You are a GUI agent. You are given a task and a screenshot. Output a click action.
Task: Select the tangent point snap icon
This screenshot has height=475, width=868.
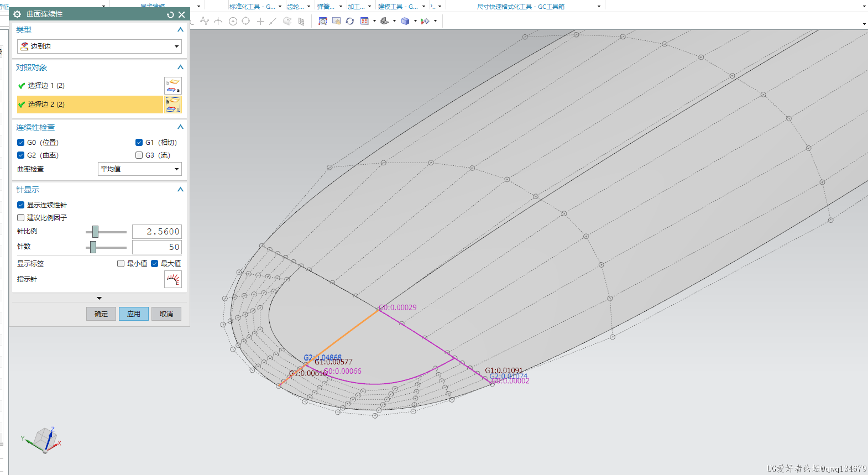218,21
